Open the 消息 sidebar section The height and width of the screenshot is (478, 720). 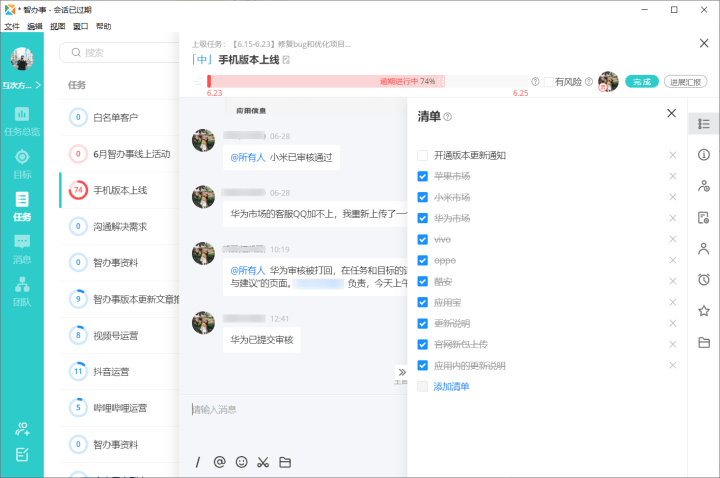point(22,247)
